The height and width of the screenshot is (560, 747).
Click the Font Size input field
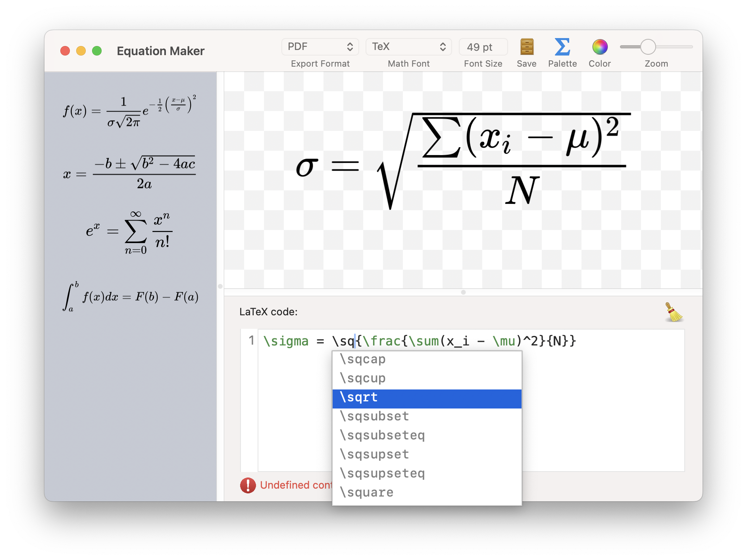[x=483, y=47]
